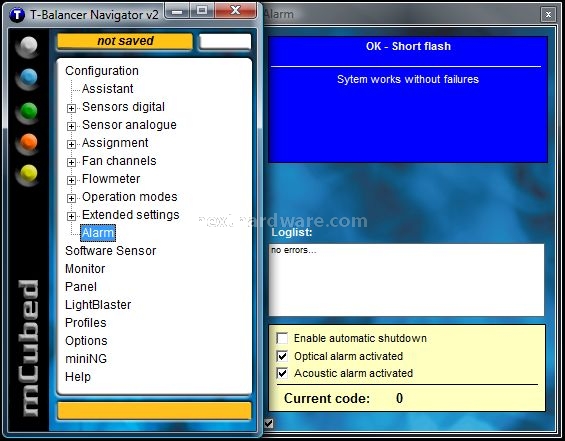
Task: Click the blue sphere sidebar icon
Action: (x=28, y=78)
